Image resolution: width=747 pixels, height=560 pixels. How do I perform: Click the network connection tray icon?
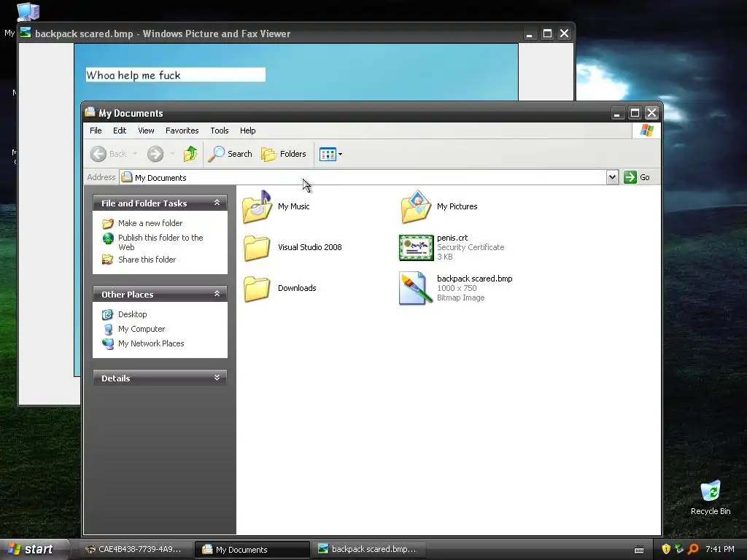coord(679,549)
